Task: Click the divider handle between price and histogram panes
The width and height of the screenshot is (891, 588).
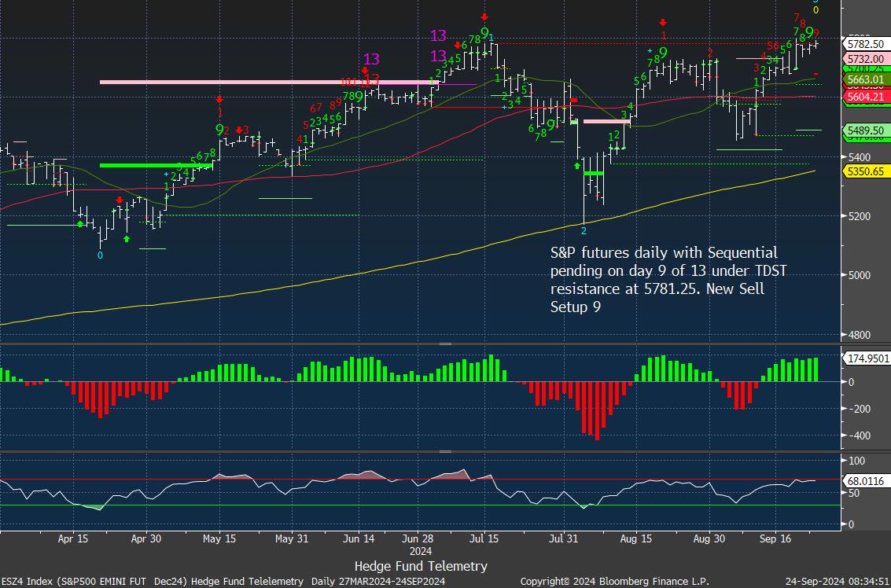Action: (445, 344)
